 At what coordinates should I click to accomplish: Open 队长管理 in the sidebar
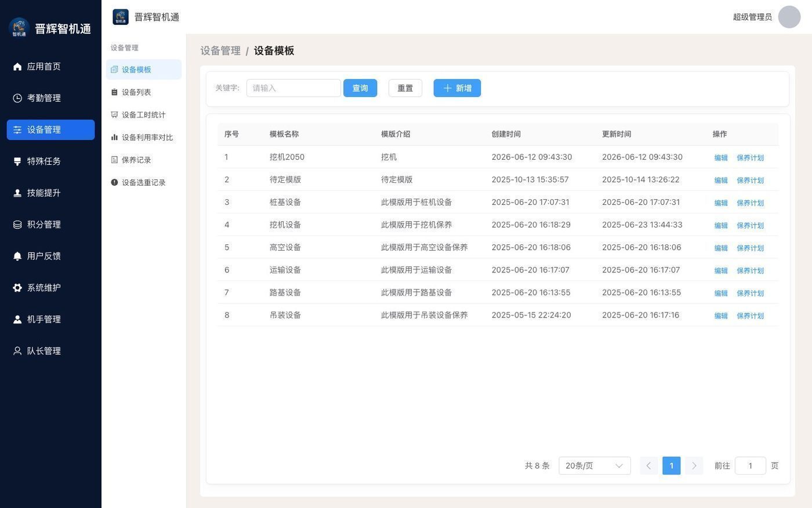click(x=50, y=351)
